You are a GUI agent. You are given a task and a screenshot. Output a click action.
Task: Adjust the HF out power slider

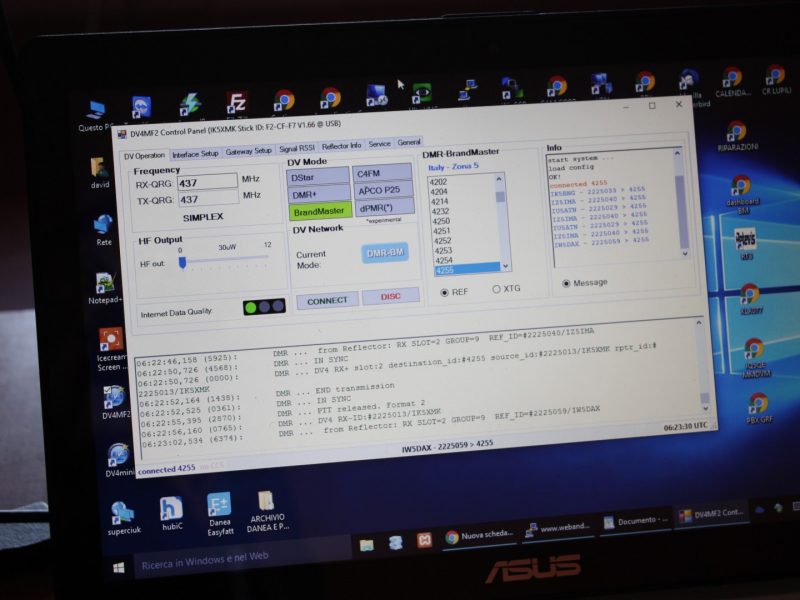pos(182,262)
